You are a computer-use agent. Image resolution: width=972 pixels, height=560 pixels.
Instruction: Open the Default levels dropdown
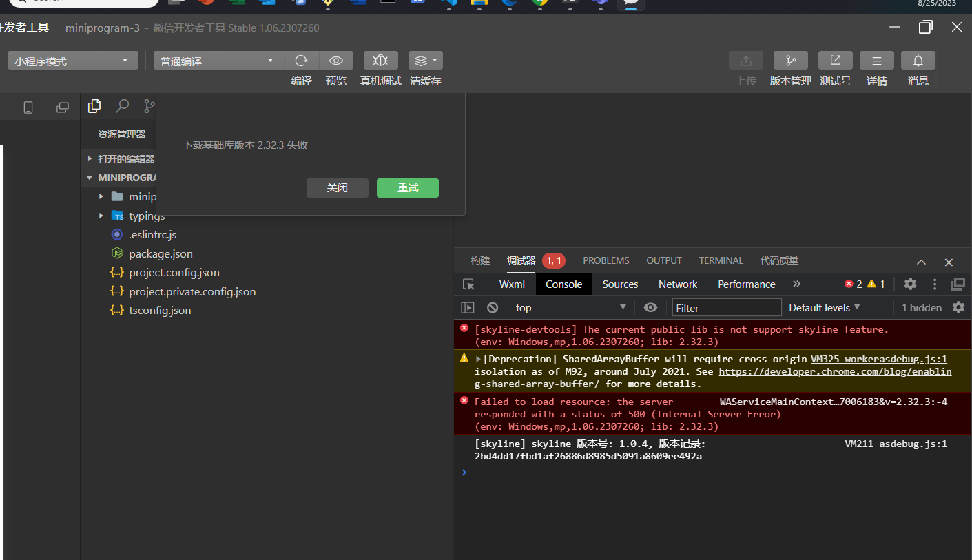click(x=825, y=307)
